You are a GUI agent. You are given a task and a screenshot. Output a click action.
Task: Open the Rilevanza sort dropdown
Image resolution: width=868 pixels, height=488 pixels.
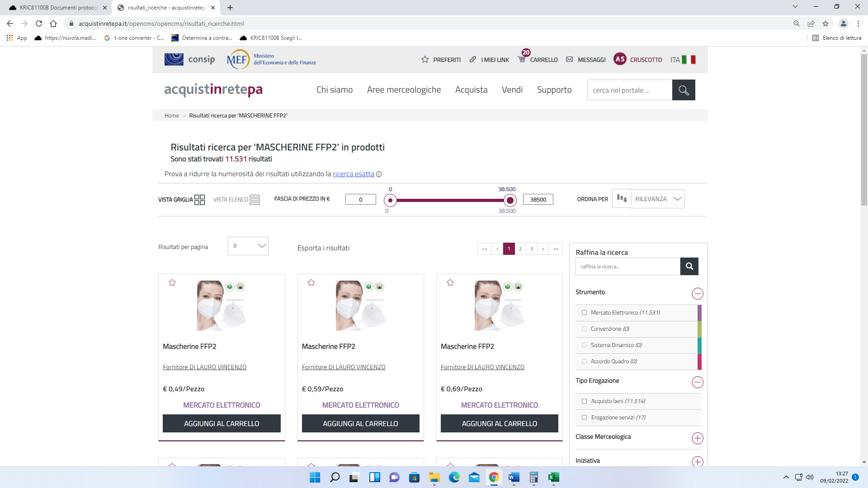pos(658,199)
